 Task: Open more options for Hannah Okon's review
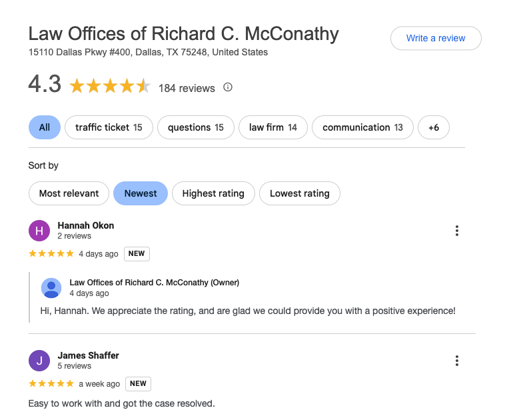click(x=457, y=231)
